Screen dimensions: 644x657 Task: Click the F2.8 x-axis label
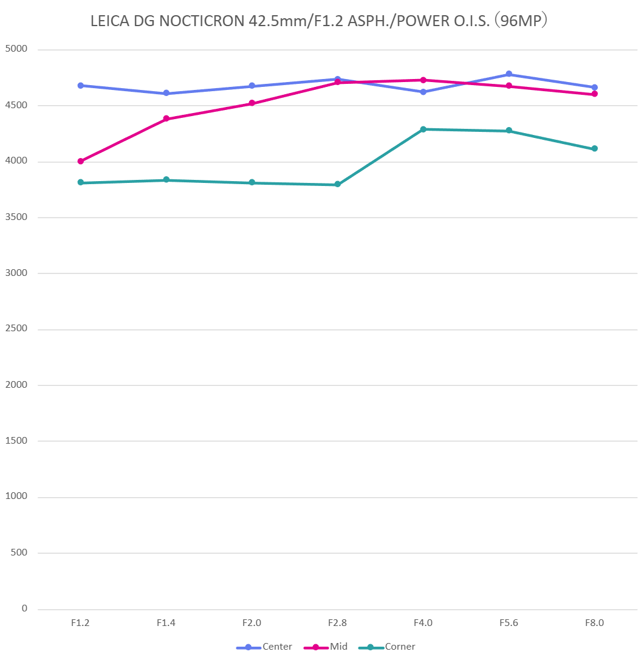tap(337, 623)
